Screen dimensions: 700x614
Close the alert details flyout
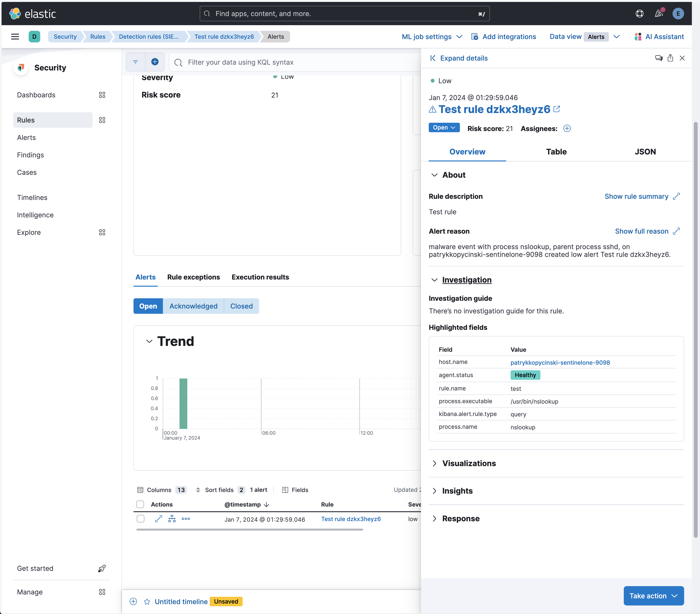point(682,58)
